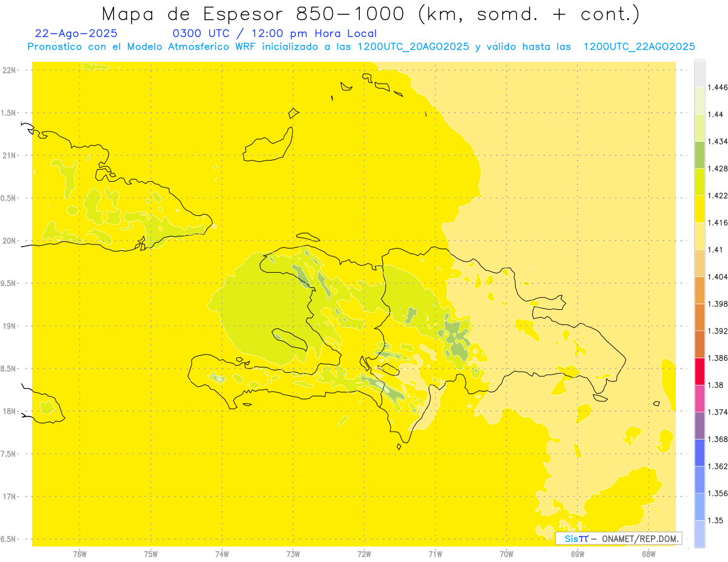
Task: Click the 18N latitude axis label
Action: (x=10, y=411)
